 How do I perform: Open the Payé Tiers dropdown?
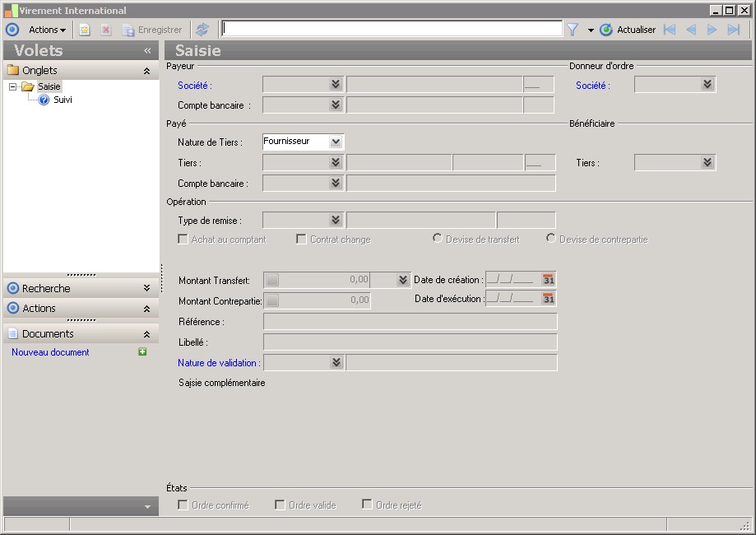coord(336,163)
